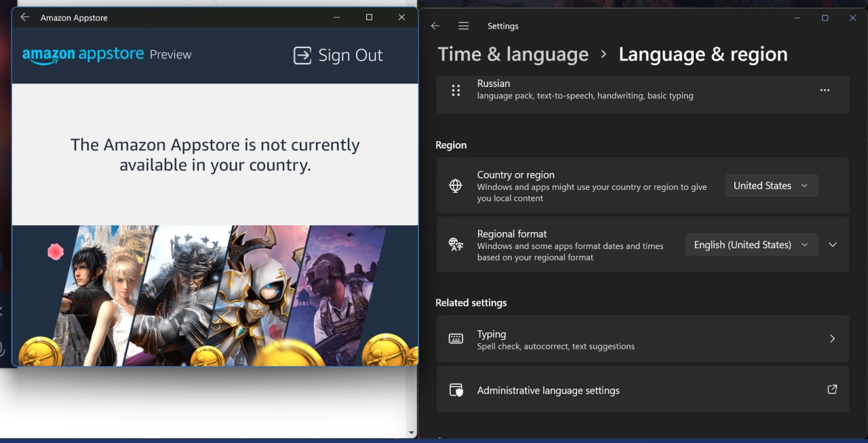The width and height of the screenshot is (868, 443).
Task: Click the Regional format language icon
Action: (x=456, y=245)
